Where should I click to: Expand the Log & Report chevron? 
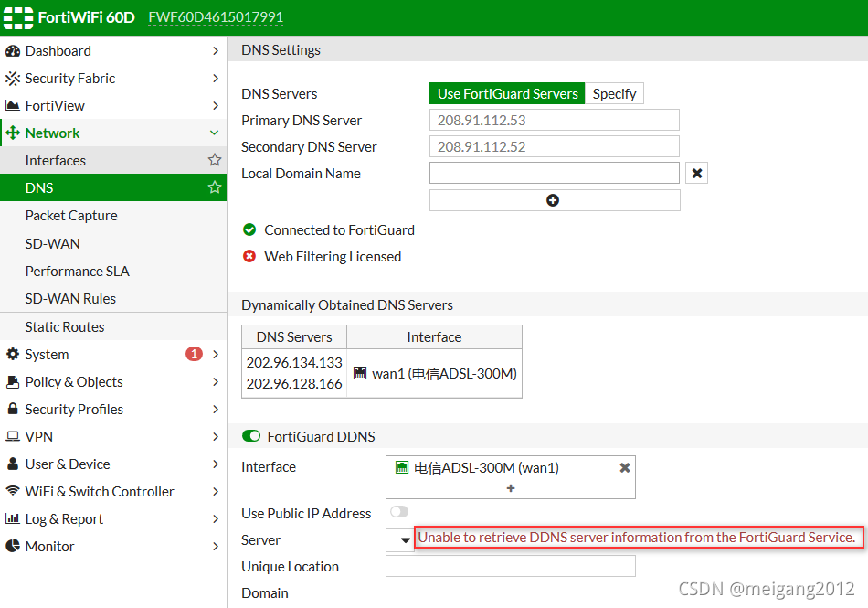(x=216, y=518)
